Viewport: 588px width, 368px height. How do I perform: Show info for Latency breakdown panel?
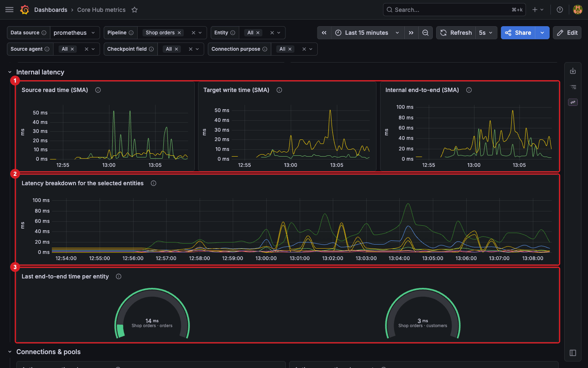click(x=154, y=183)
